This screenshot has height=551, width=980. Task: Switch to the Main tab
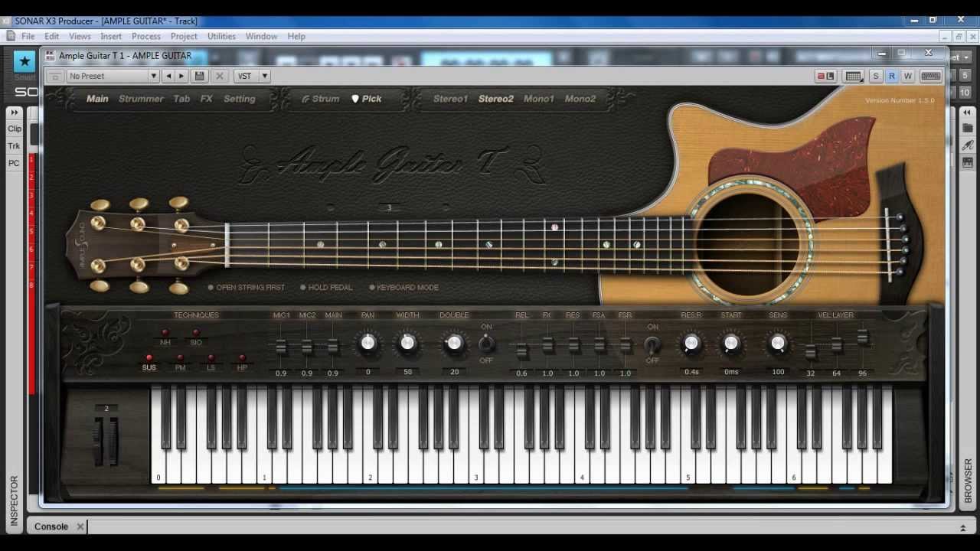pos(97,99)
